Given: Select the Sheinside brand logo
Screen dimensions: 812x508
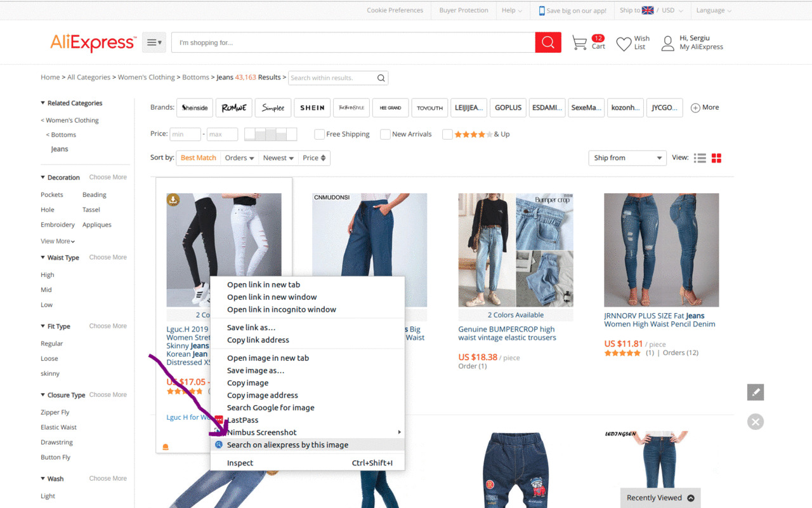Looking at the screenshot, I should [x=195, y=108].
